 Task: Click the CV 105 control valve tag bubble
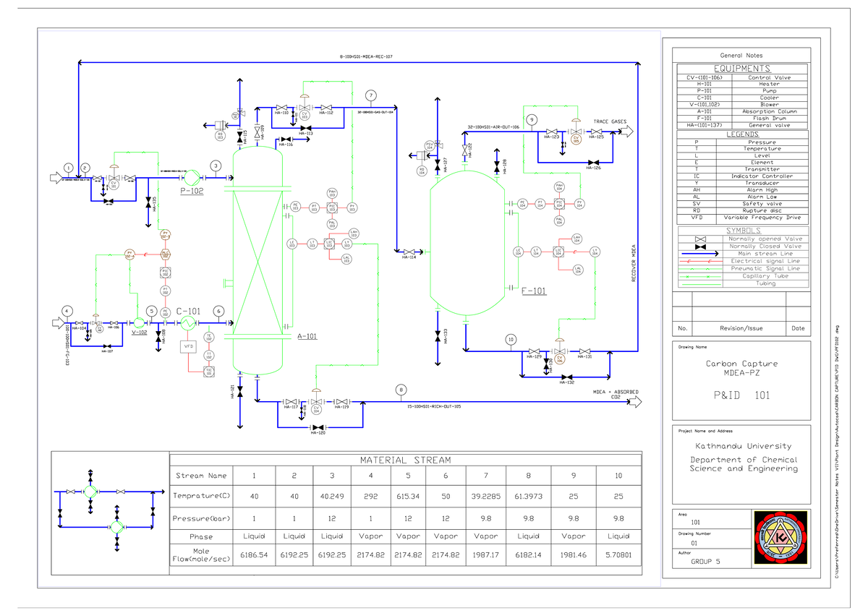pos(576,140)
